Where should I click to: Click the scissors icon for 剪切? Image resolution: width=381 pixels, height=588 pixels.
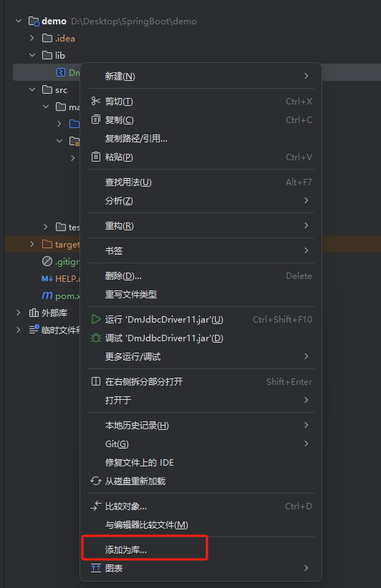pyautogui.click(x=96, y=101)
